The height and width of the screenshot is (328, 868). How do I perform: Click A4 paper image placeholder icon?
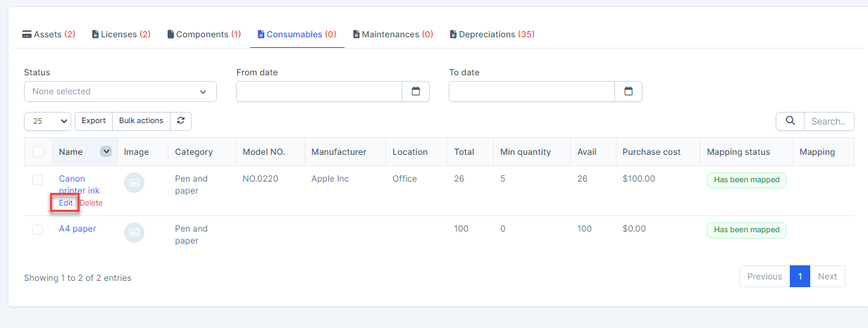click(x=134, y=232)
